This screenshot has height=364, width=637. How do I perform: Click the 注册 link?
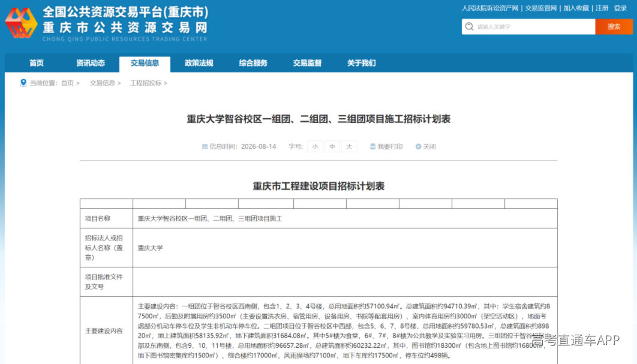(602, 8)
